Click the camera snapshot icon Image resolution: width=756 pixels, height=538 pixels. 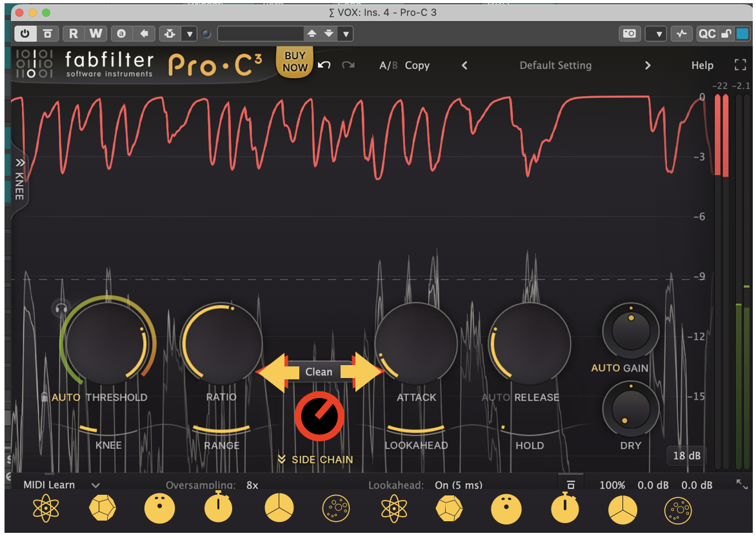[629, 34]
